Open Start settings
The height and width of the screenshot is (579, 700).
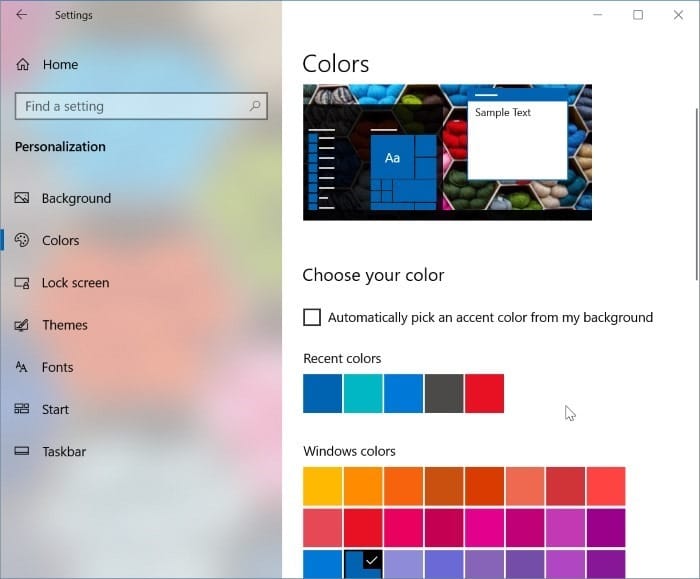pyautogui.click(x=55, y=409)
